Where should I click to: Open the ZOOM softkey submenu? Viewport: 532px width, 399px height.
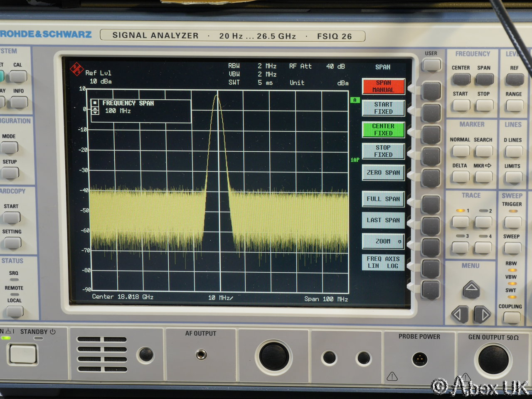pyautogui.click(x=383, y=241)
